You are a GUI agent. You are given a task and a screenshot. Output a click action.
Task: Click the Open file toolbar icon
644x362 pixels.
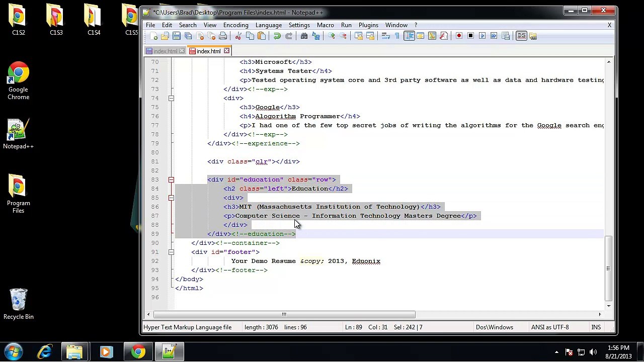[165, 36]
